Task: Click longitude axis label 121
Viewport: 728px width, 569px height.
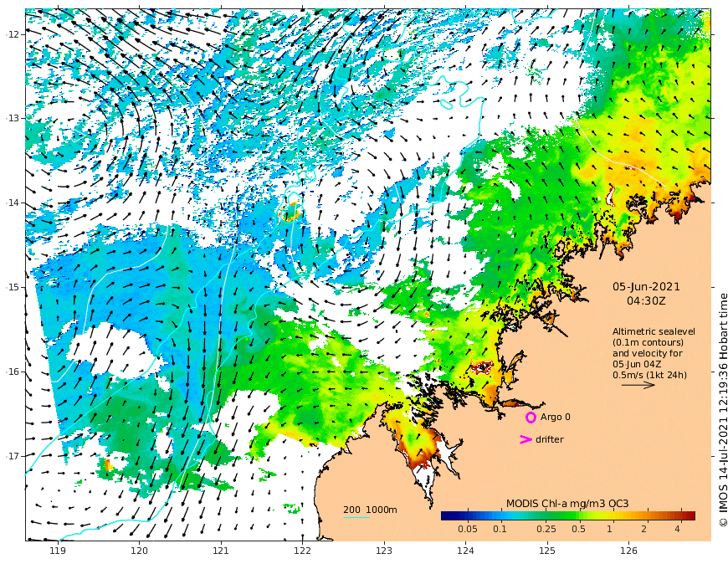Action: pos(221,551)
